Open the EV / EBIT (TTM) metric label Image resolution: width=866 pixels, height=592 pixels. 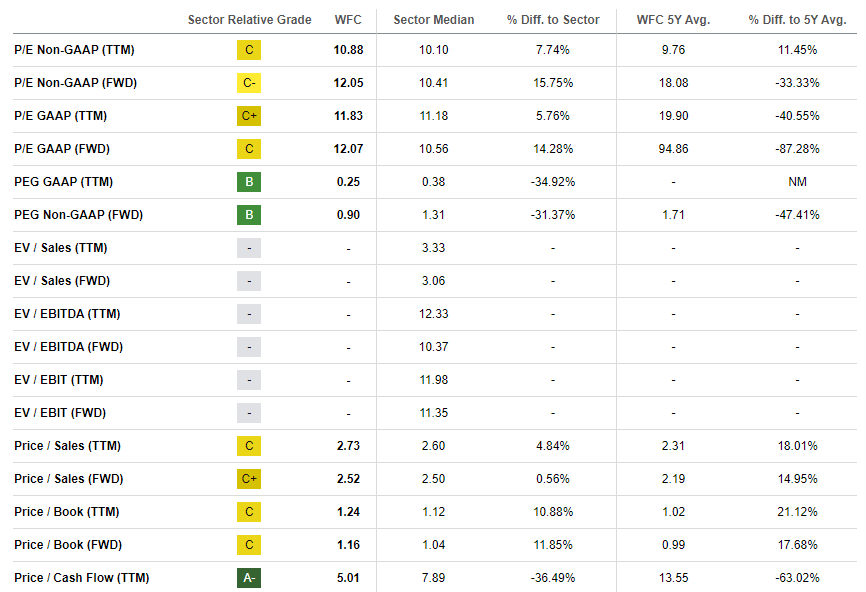coord(59,380)
